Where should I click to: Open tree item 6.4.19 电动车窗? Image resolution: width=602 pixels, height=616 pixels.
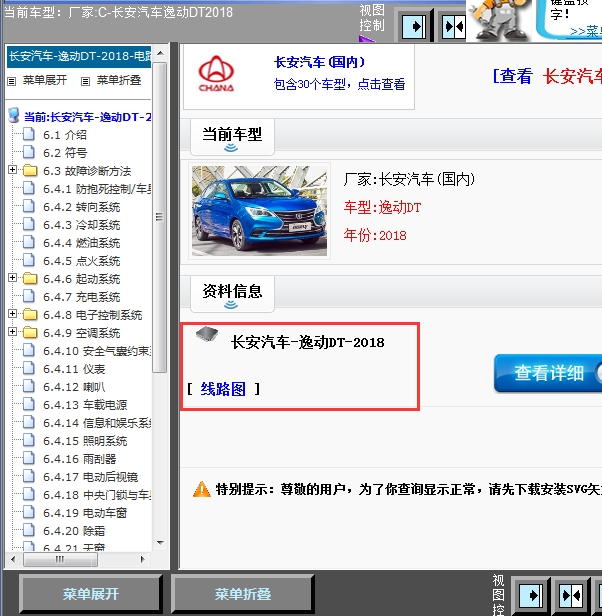point(85,513)
